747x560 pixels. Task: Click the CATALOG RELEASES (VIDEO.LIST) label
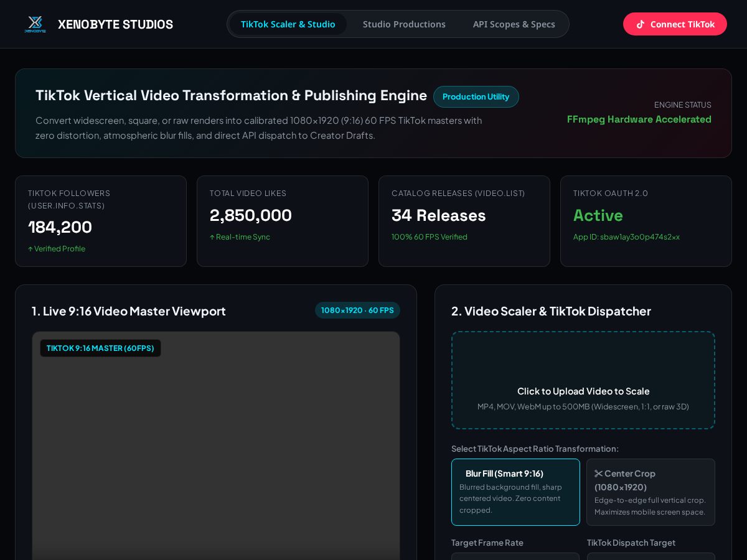[x=458, y=194]
